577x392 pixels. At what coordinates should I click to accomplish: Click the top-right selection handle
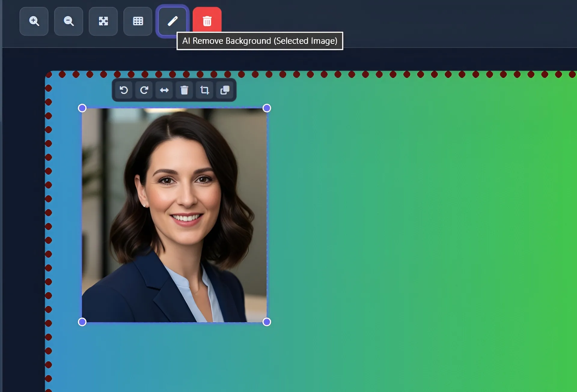click(266, 108)
